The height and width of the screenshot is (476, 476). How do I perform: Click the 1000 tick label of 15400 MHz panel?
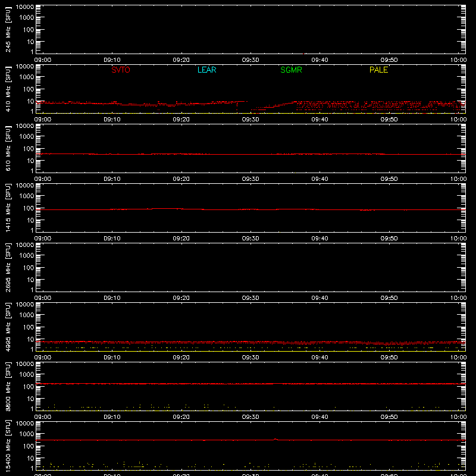point(27,434)
